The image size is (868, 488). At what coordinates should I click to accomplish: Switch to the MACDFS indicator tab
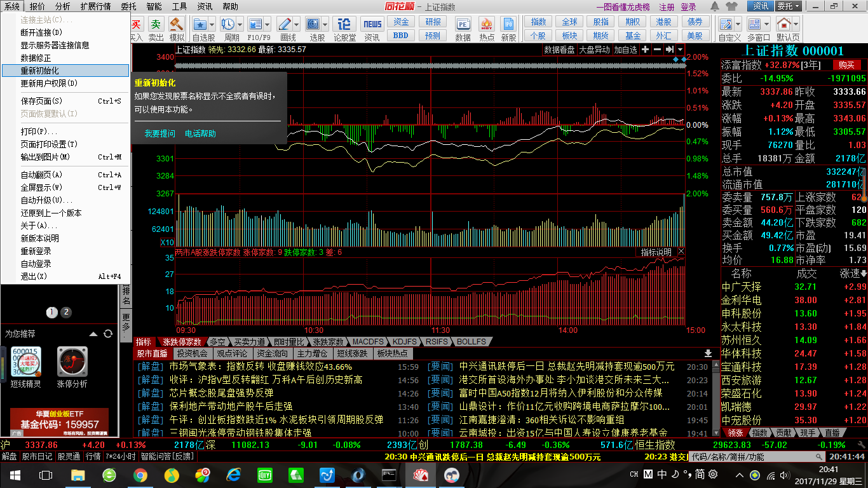coord(368,342)
